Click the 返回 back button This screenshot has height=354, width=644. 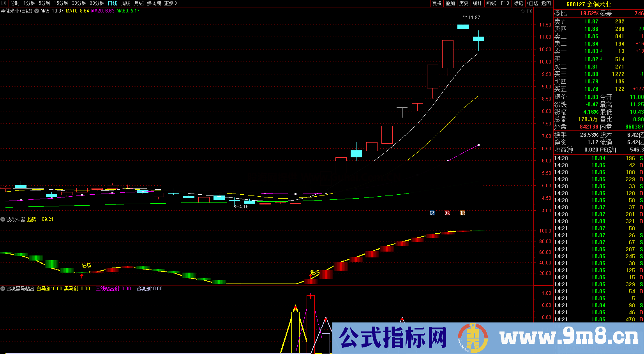point(546,3)
